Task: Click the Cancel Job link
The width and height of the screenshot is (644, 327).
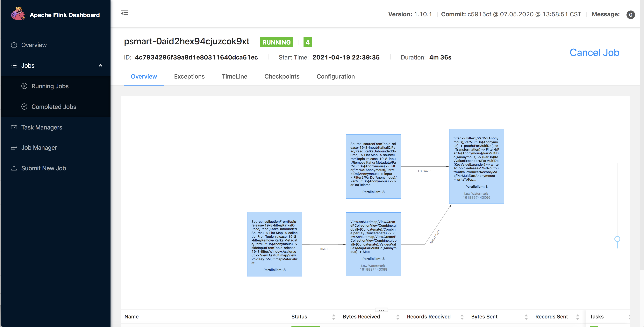Action: click(x=594, y=52)
